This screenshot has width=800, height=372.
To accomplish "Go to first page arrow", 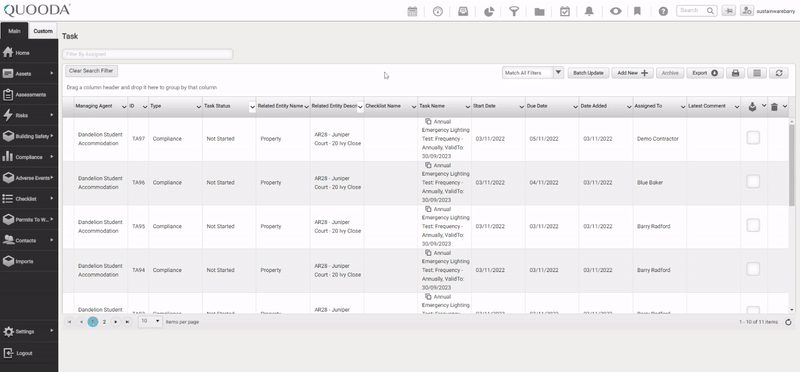I will (x=69, y=322).
